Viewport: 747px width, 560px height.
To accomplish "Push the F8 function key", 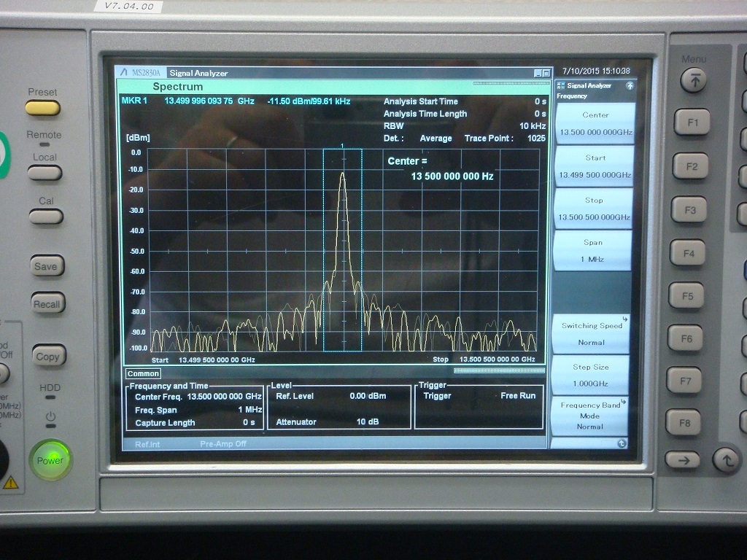I will click(684, 422).
